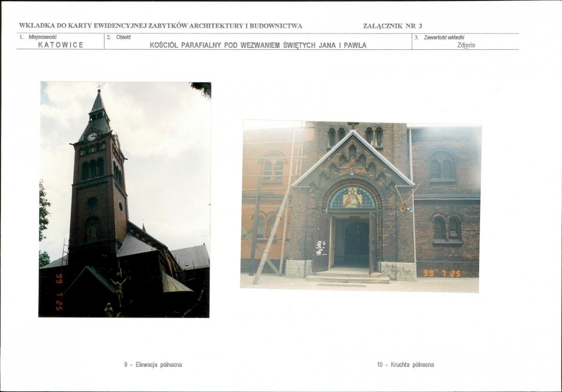Click the 'Zdjęcia' content field
This screenshot has height=392, width=562.
(x=466, y=45)
